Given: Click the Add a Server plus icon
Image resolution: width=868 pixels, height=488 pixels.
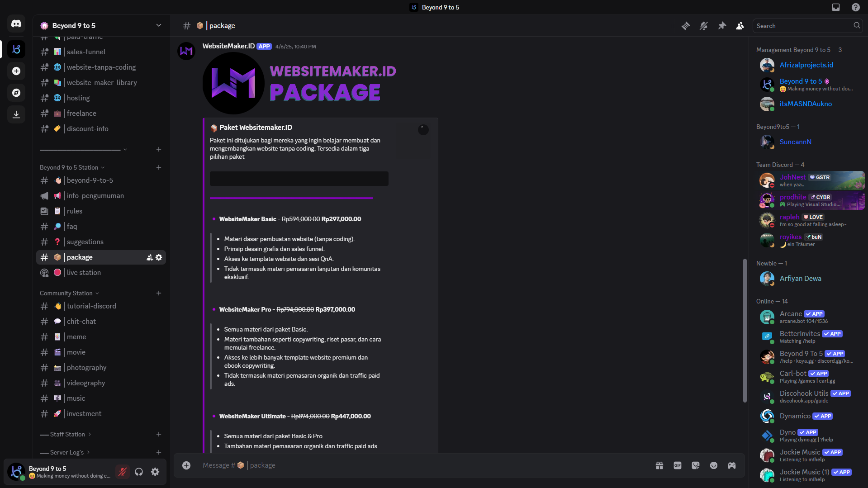Looking at the screenshot, I should click(x=16, y=71).
